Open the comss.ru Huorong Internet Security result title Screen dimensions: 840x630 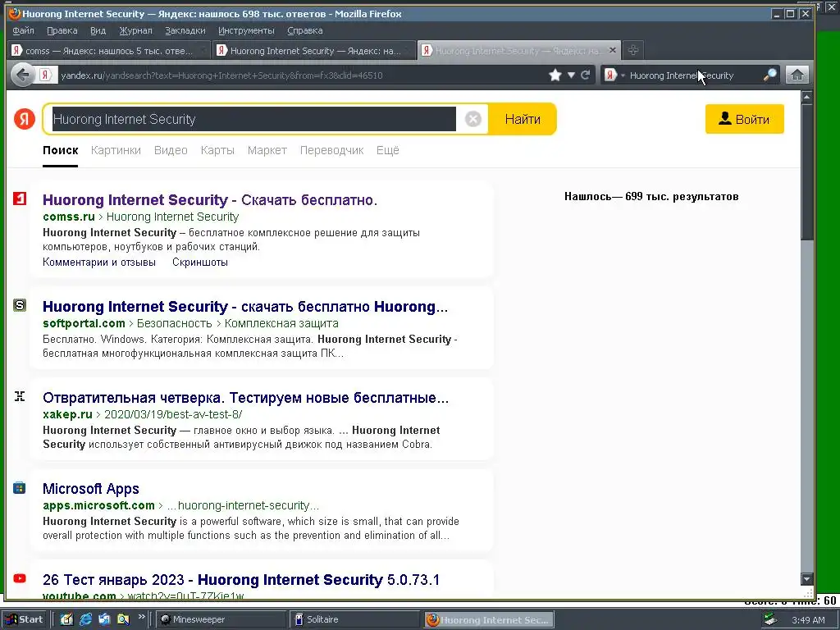click(210, 200)
